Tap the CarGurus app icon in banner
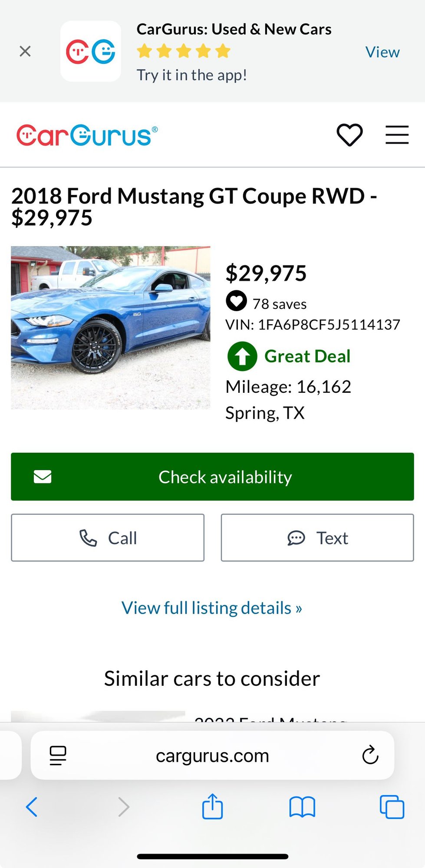 coord(91,52)
